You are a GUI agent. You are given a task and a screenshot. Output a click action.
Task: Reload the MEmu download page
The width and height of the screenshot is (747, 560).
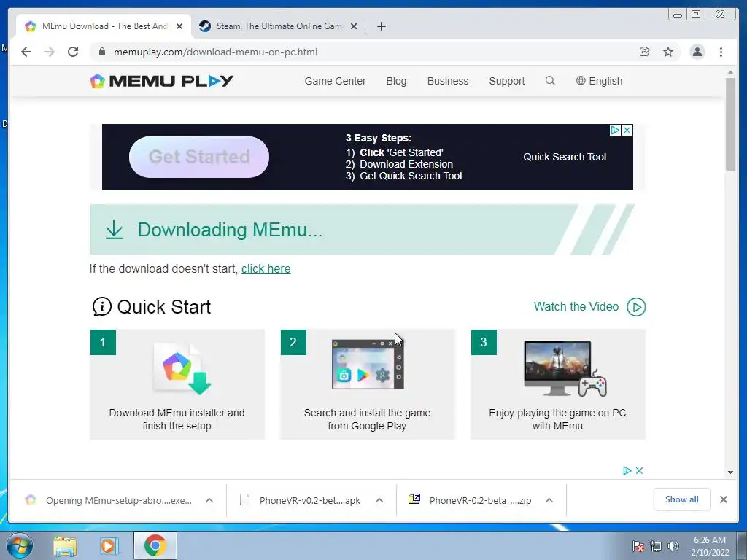coord(73,52)
